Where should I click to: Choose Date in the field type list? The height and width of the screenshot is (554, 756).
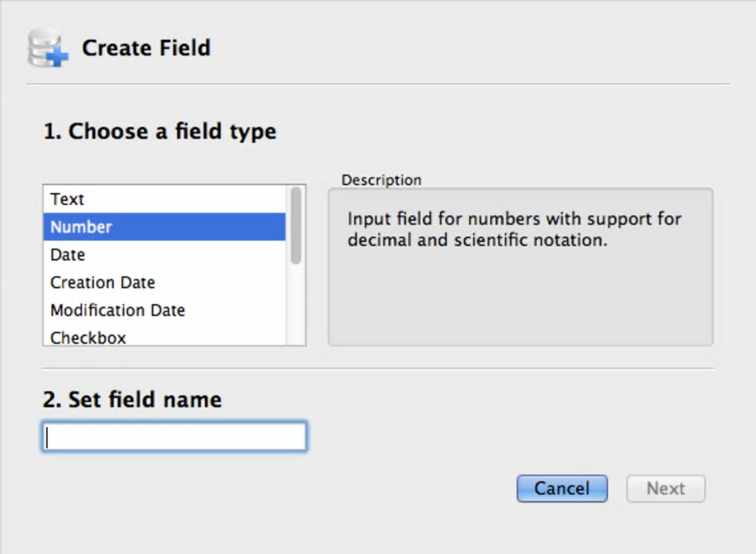(67, 255)
